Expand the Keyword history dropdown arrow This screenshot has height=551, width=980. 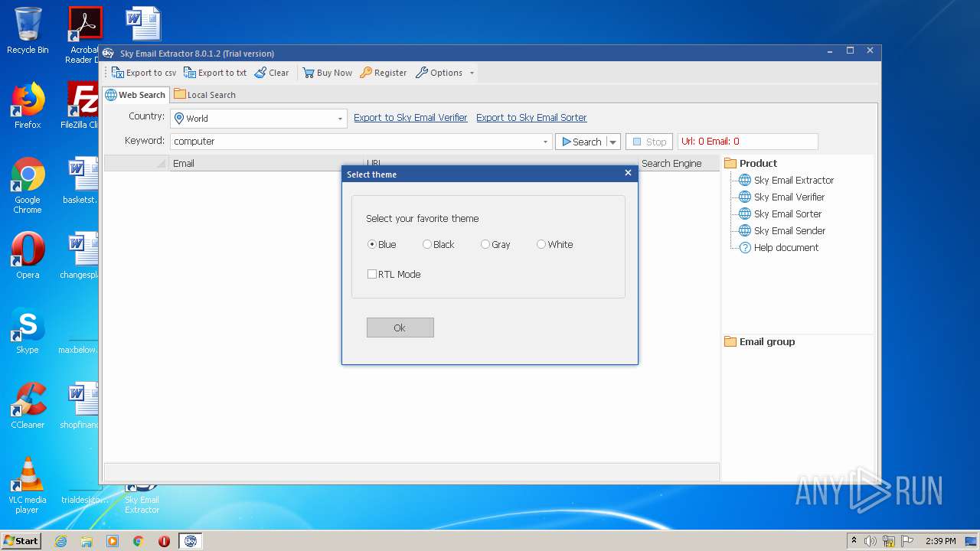tap(546, 142)
